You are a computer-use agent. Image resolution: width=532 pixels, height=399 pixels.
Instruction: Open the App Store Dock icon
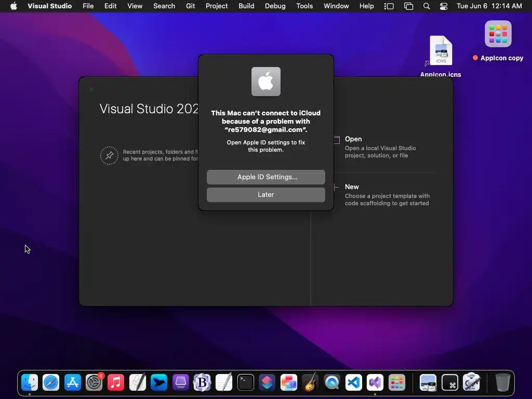tap(73, 382)
